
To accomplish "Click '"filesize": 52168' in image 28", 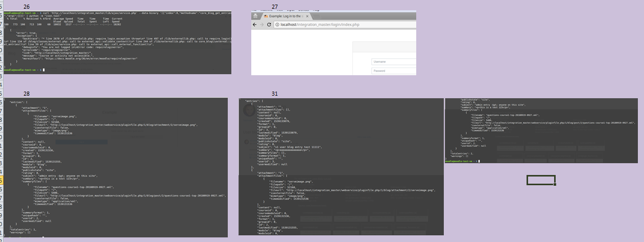I will pos(47,122).
